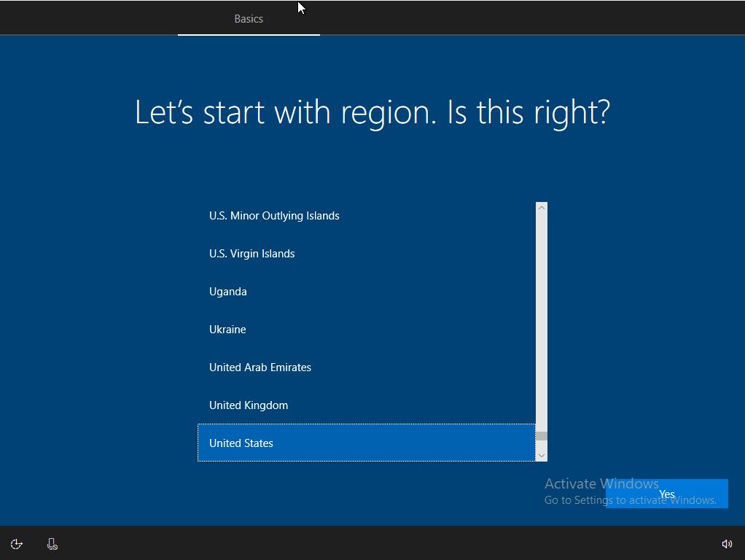Click the scrollbar down arrow
745x560 pixels.
click(541, 456)
